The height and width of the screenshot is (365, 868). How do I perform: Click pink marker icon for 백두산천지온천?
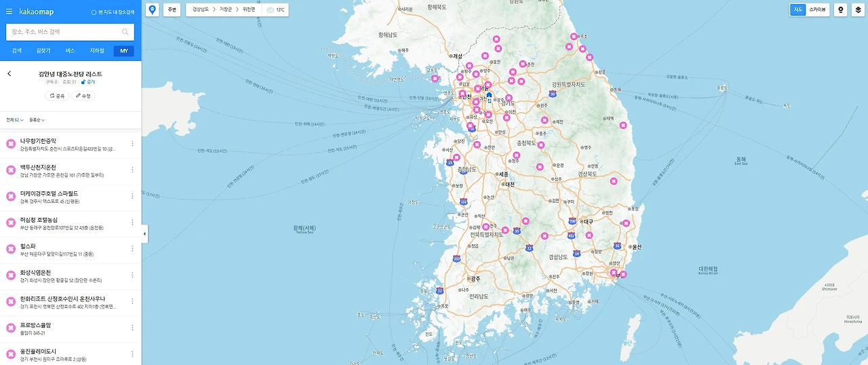point(11,170)
